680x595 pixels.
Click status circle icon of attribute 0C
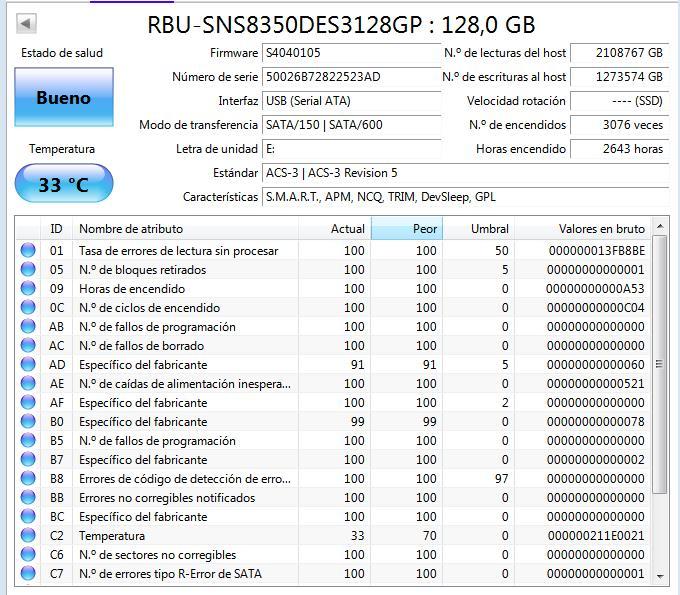pos(28,307)
